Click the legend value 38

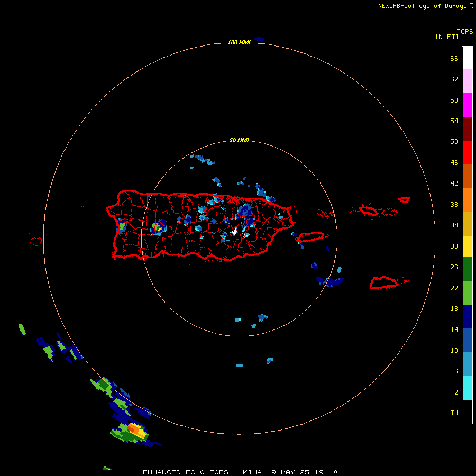454,204
